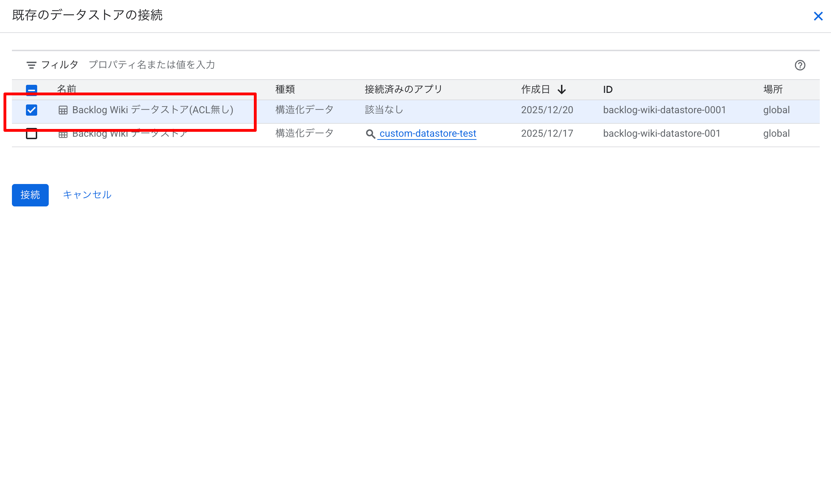Viewport: 831px width, 504px height.
Task: Close the dialog with the X icon
Action: [x=818, y=16]
